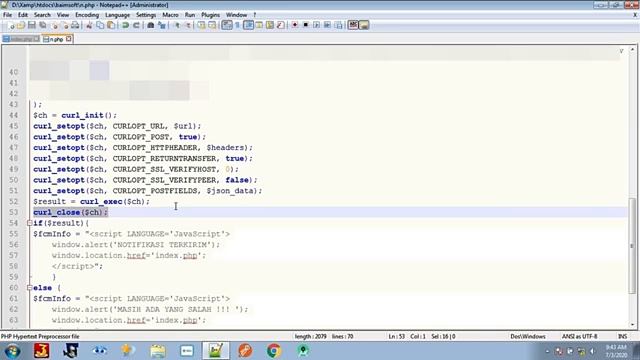Open the Language menu
The height and width of the screenshot is (360, 640).
(117, 15)
